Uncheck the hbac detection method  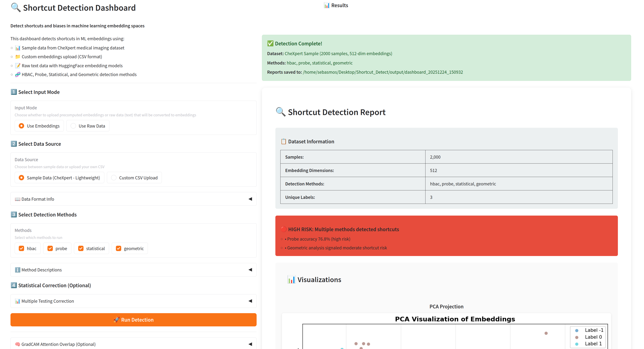[22, 248]
